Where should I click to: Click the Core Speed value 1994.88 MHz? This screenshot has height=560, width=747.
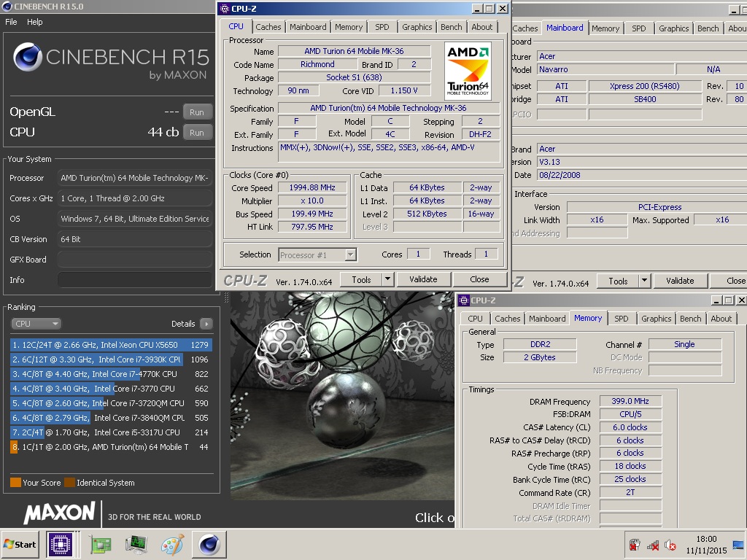coord(312,187)
